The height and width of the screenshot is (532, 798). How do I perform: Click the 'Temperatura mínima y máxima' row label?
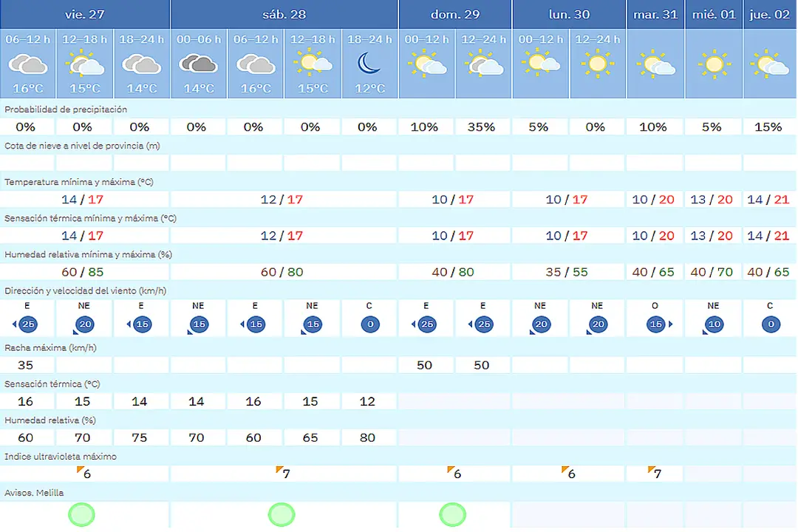click(79, 182)
